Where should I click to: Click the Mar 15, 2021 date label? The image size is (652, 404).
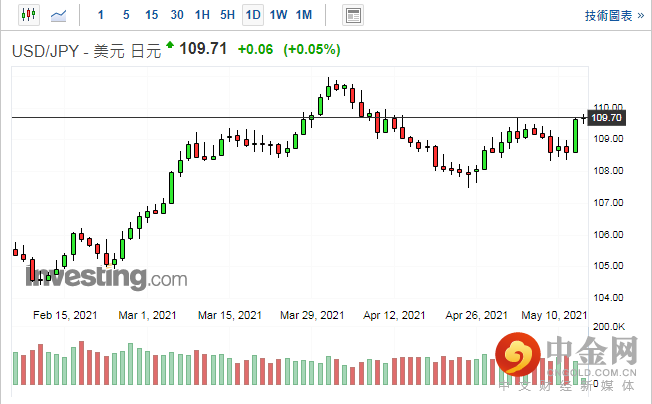click(230, 315)
